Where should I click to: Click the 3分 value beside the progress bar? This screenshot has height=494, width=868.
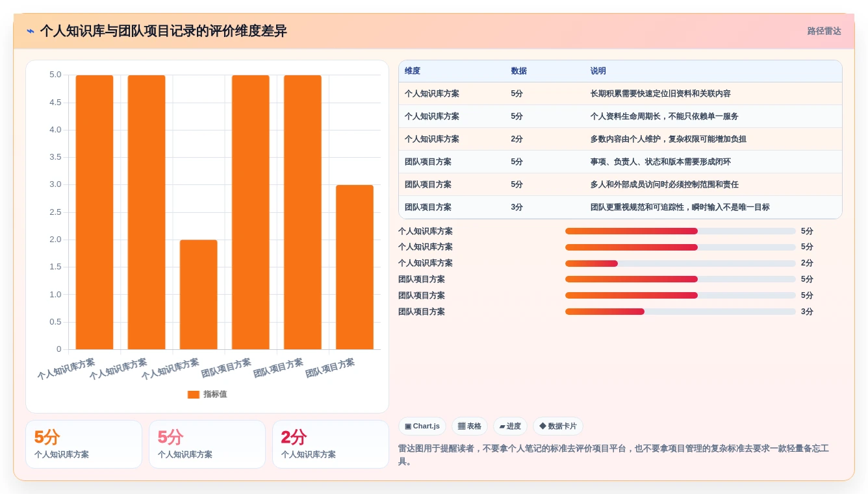tap(807, 312)
